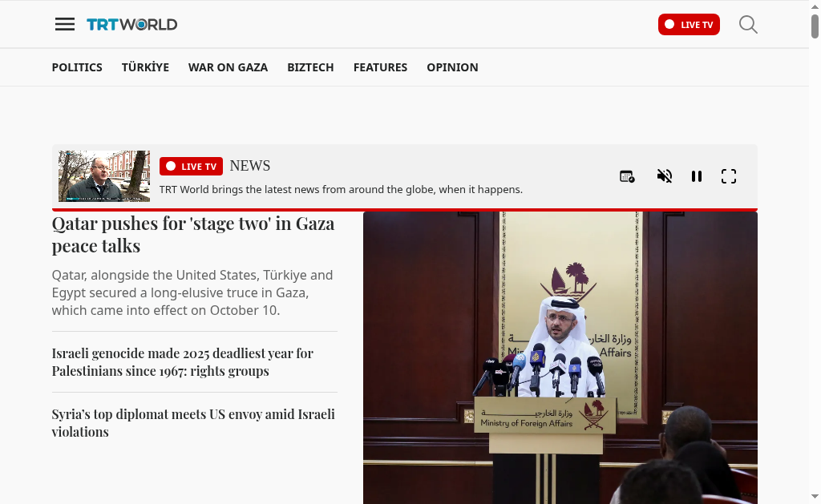The image size is (821, 504).
Task: Open the live TV preview thumbnail
Action: click(104, 176)
